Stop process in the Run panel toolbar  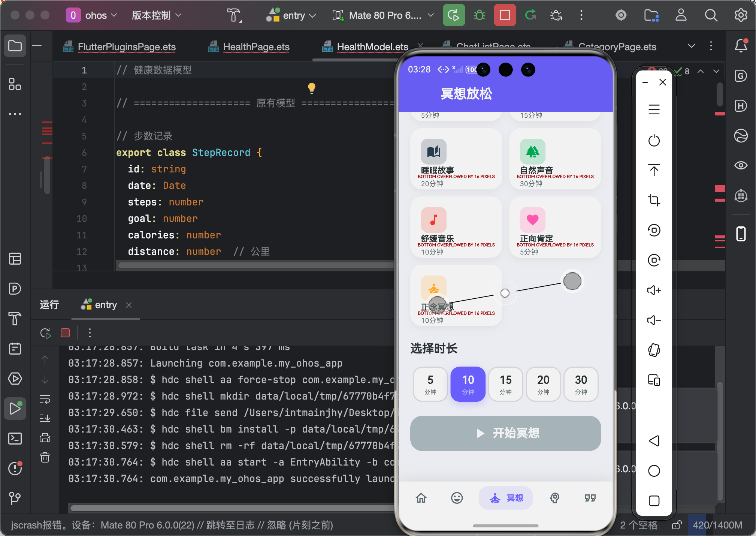click(65, 333)
